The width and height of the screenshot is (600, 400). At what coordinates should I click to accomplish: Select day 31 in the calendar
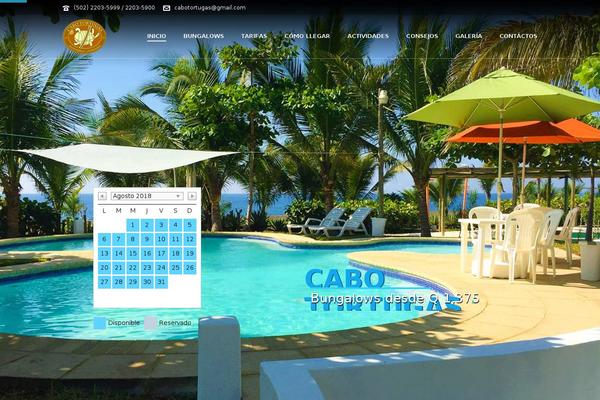pos(161,282)
